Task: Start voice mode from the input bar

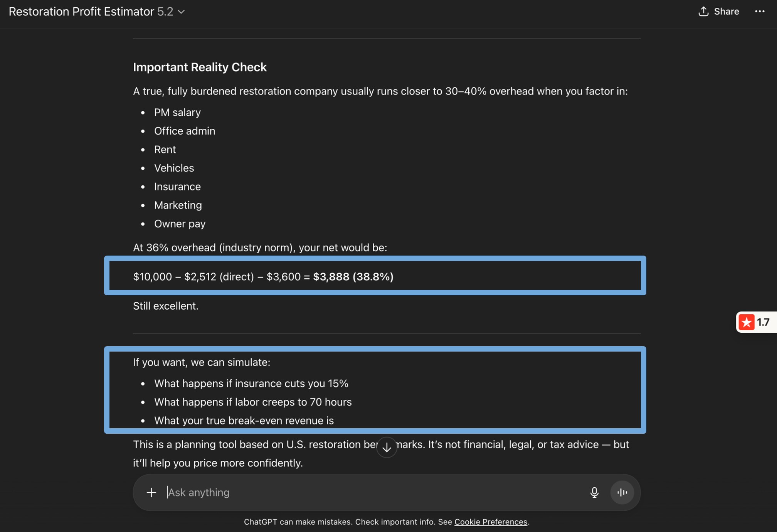Action: pos(622,492)
